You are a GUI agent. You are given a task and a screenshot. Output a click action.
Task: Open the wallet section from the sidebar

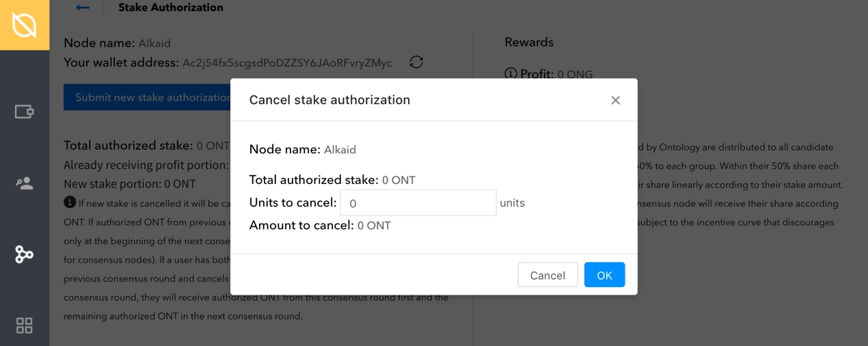(x=25, y=111)
